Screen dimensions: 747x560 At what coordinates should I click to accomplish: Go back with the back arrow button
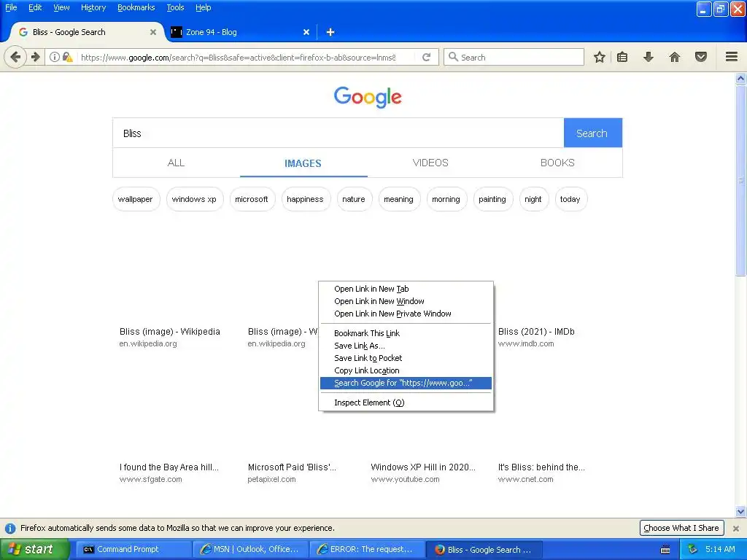[15, 57]
